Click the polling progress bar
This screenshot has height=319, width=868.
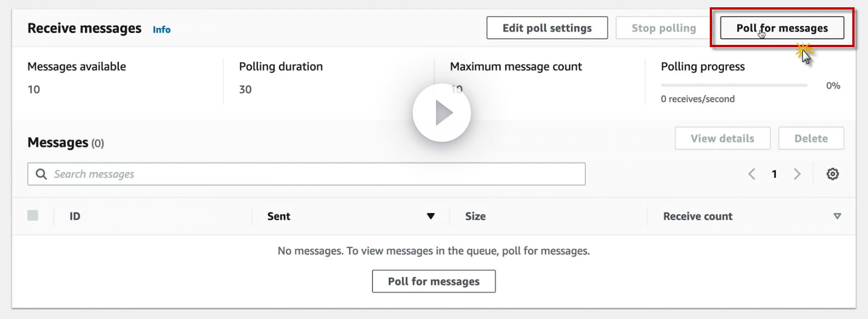pos(734,86)
